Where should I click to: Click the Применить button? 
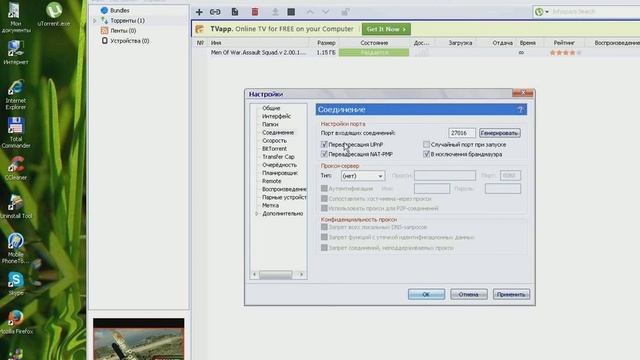pos(511,294)
